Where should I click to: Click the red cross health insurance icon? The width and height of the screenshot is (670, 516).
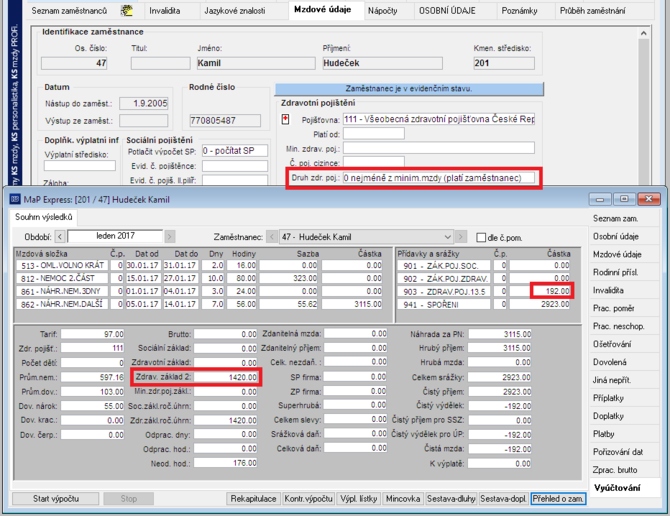pyautogui.click(x=285, y=119)
